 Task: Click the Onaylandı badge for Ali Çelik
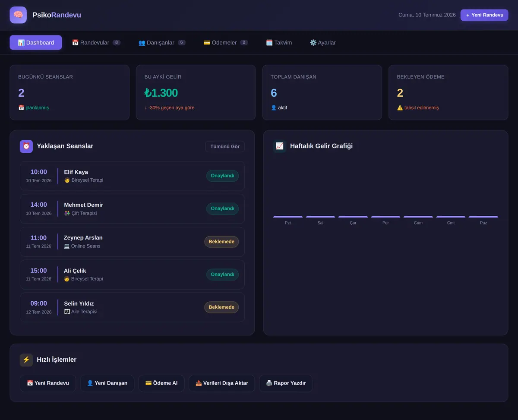(222, 275)
